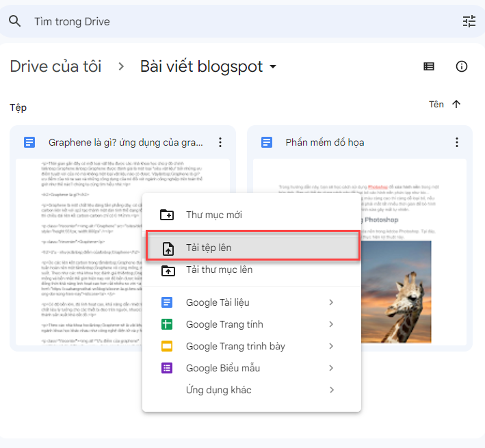Expand Bài viết blogspot folder dropdown
Viewport: 485px width, 448px height.
(x=274, y=67)
